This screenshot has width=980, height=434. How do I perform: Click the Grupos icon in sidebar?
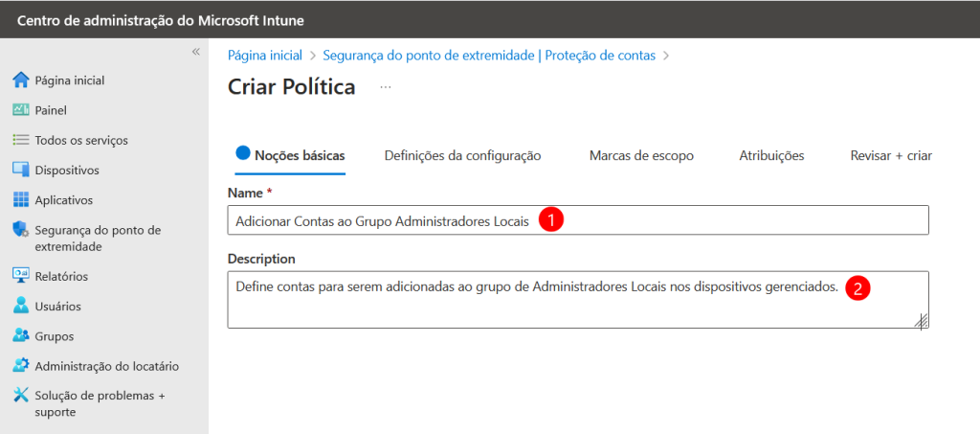pos(21,336)
